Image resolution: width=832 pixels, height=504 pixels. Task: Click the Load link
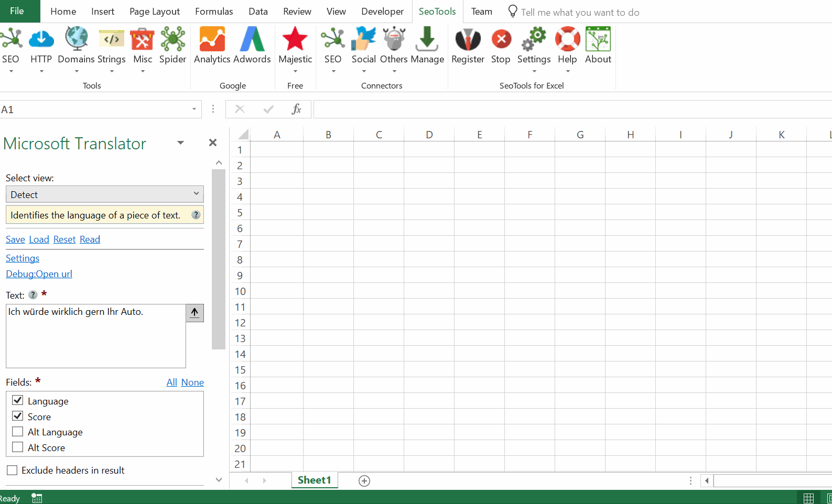pyautogui.click(x=39, y=239)
